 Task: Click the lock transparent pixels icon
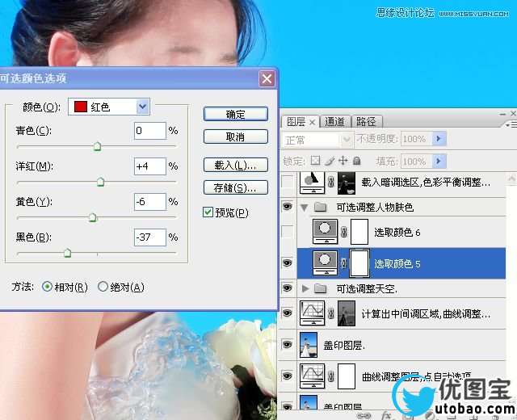[x=316, y=161]
